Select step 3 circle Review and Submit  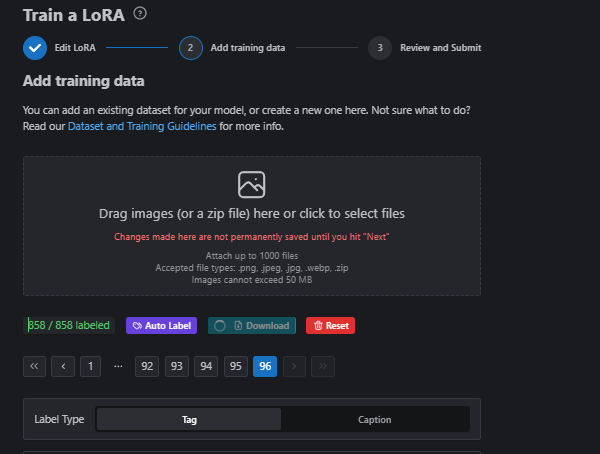coord(380,48)
